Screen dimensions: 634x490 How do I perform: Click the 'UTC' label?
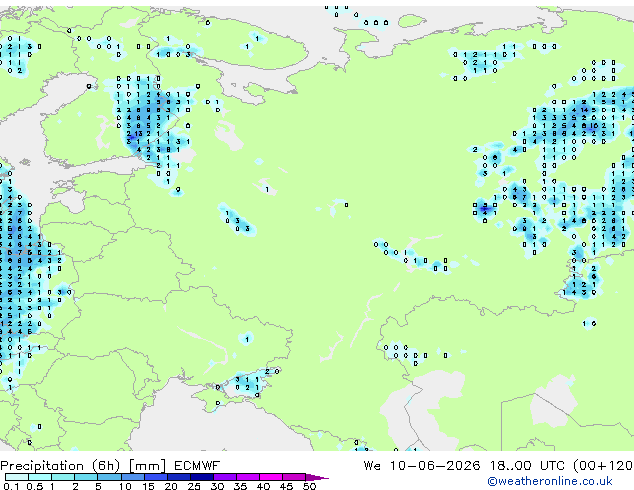point(552,466)
